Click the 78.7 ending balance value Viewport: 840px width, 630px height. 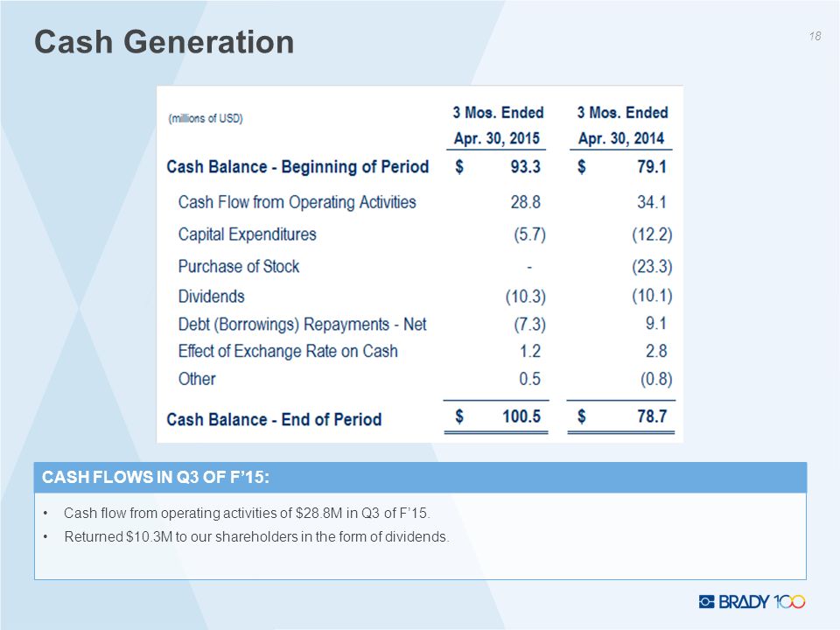coord(651,416)
